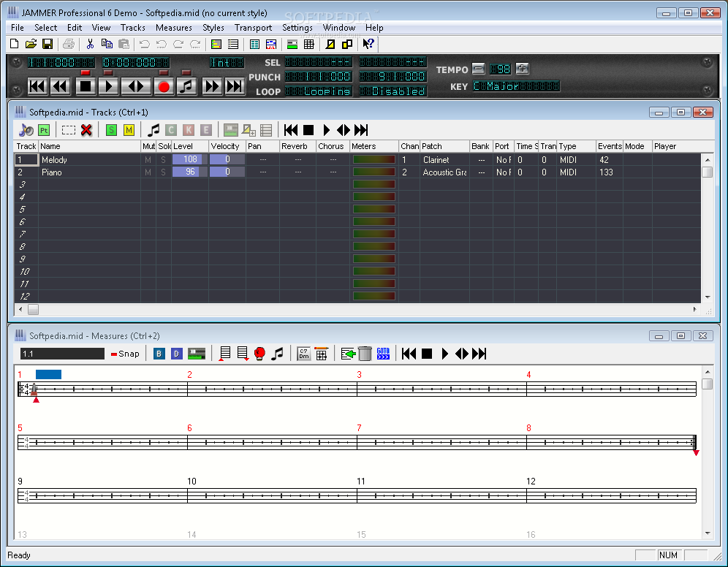Toggle the D button in Measures toolbar
Image resolution: width=728 pixels, height=567 pixels.
(x=176, y=354)
